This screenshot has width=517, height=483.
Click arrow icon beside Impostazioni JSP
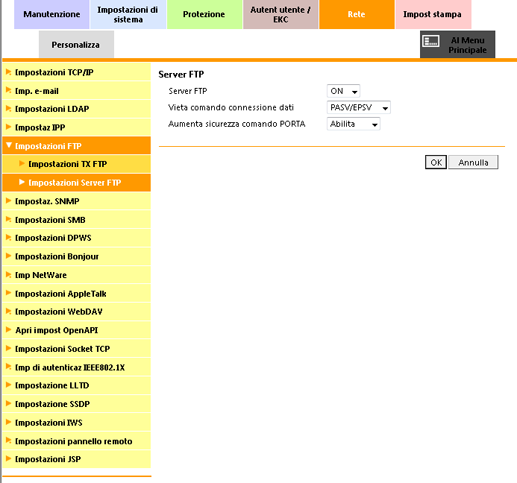[9, 458]
